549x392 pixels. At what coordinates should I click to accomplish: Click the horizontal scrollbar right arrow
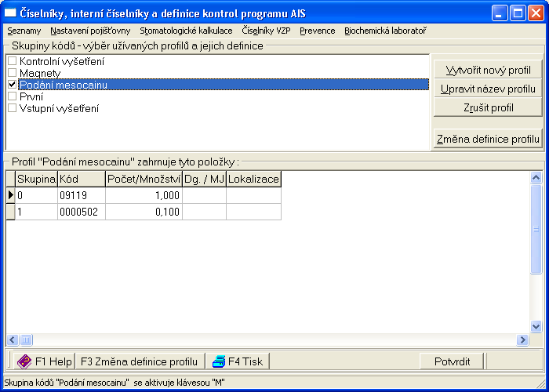[x=523, y=340]
